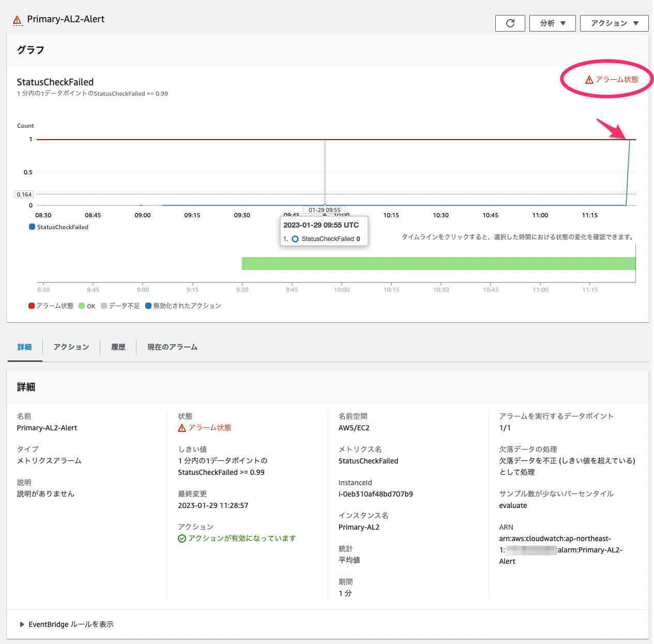Click the refresh icon in the top toolbar
This screenshot has width=654, height=644.
tap(510, 23)
